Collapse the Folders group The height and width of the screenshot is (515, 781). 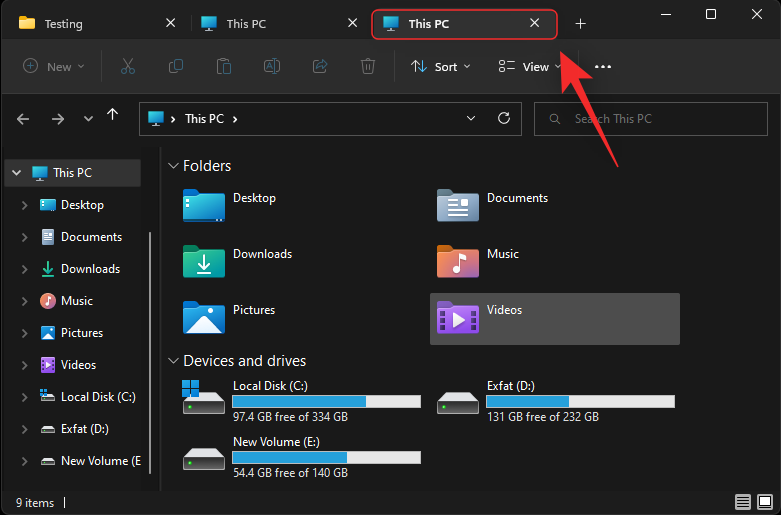pyautogui.click(x=173, y=166)
